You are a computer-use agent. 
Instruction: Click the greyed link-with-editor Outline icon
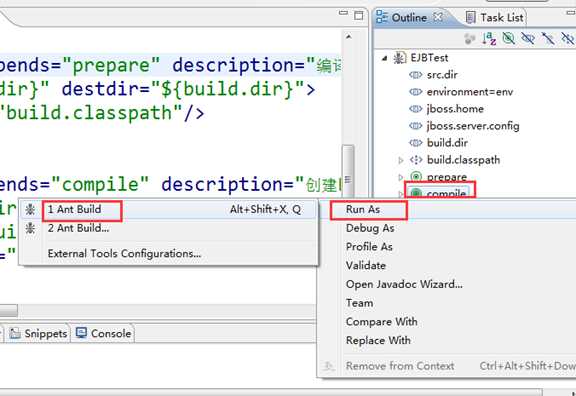click(x=469, y=39)
